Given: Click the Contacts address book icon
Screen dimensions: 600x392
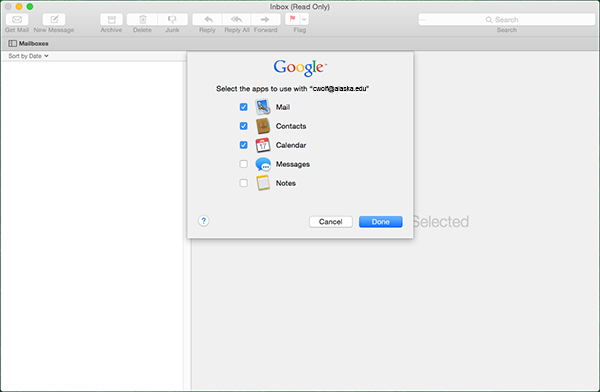Looking at the screenshot, I should pos(263,126).
